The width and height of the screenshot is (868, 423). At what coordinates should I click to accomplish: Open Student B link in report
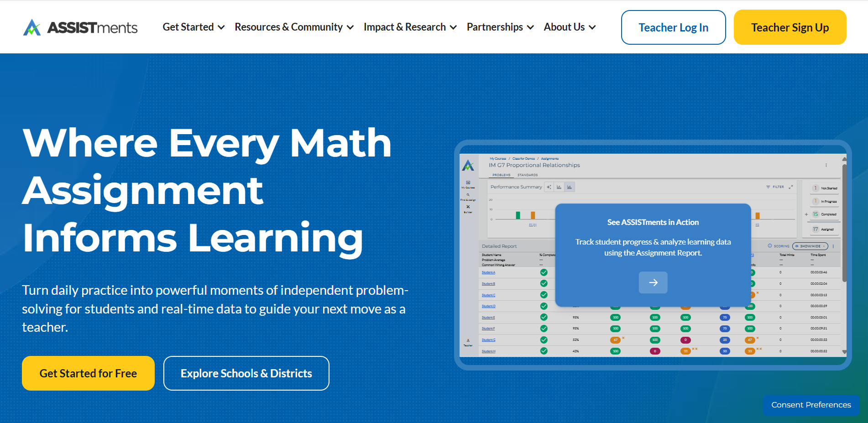tap(488, 284)
